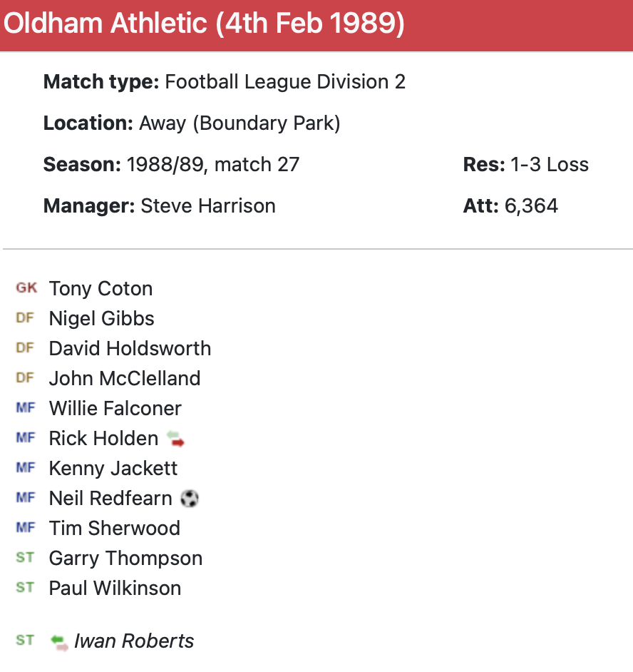The image size is (633, 672).
Task: Click the GK position icon beside Tony Coton
Action: [x=26, y=288]
